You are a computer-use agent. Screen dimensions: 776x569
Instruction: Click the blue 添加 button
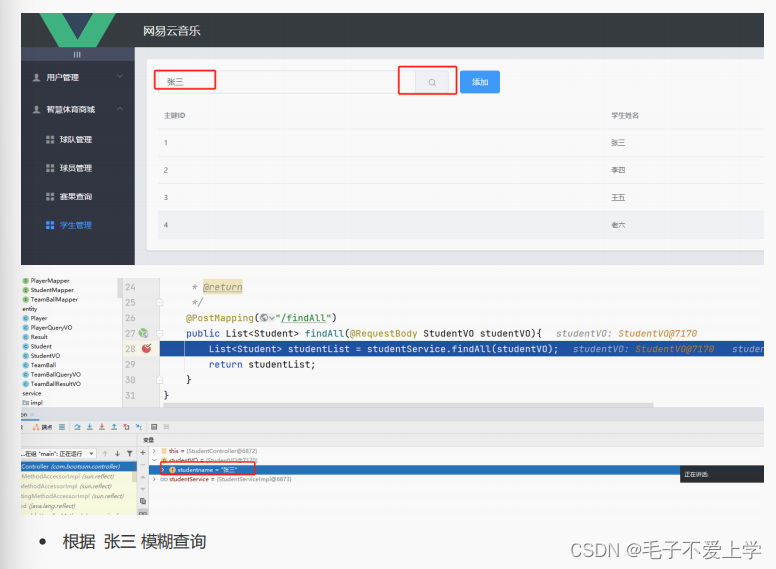pyautogui.click(x=480, y=82)
